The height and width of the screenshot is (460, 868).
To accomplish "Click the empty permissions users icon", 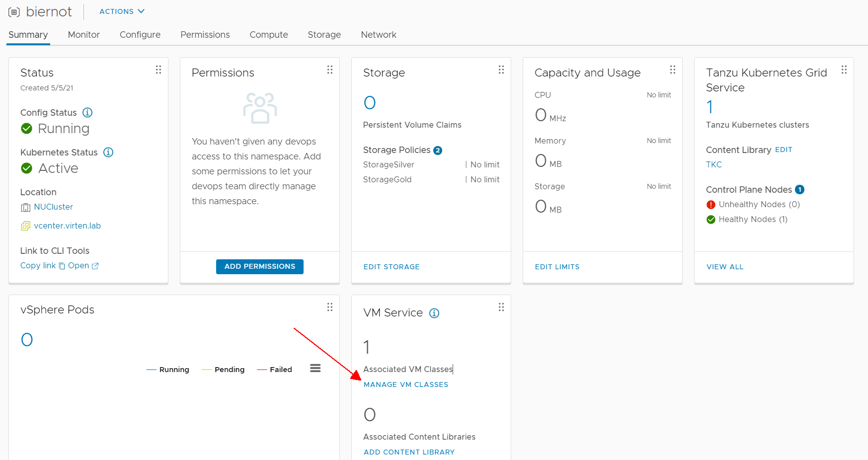I will 260,108.
